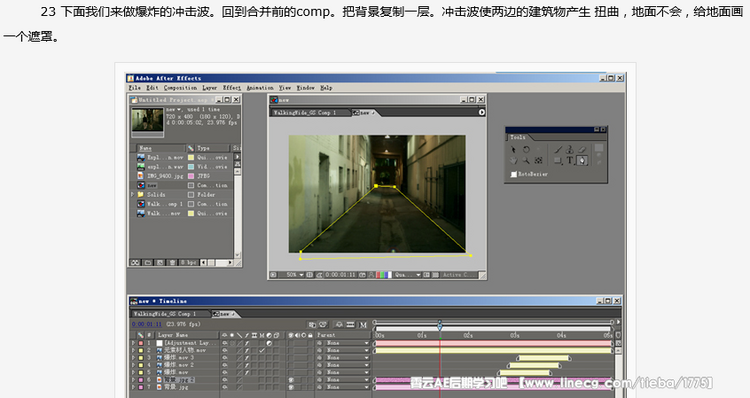Open Parent dropdown for 元素材人物.mov layer

click(347, 350)
